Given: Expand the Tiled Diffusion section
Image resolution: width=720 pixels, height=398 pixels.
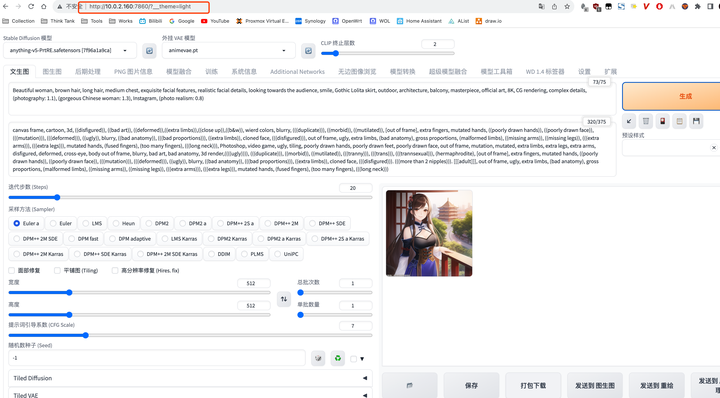Looking at the screenshot, I should [190, 378].
